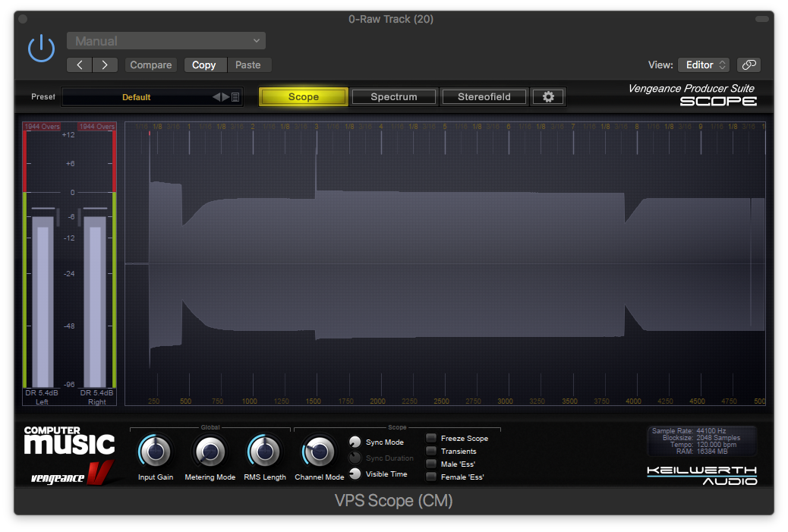Open the View Editor dropdown
The image size is (788, 532).
click(x=704, y=65)
